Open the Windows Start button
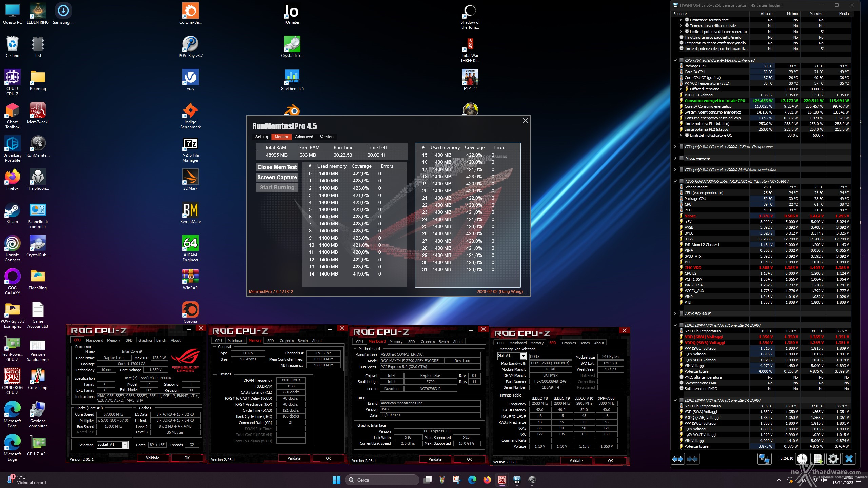Image resolution: width=868 pixels, height=488 pixels. (x=336, y=480)
